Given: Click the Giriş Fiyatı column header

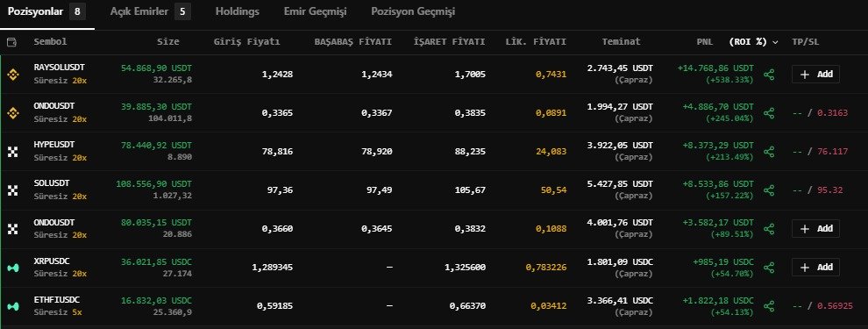Looking at the screenshot, I should click(247, 41).
